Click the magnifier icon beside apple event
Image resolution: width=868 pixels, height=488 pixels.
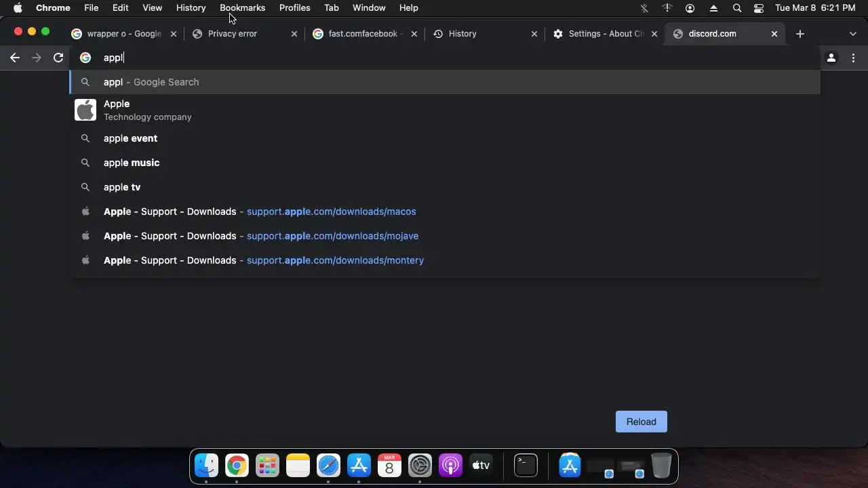point(85,138)
